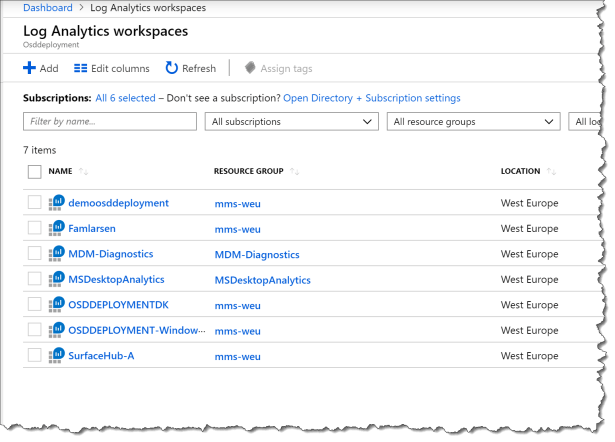Click the RESOURCE GROUP column header

249,171
